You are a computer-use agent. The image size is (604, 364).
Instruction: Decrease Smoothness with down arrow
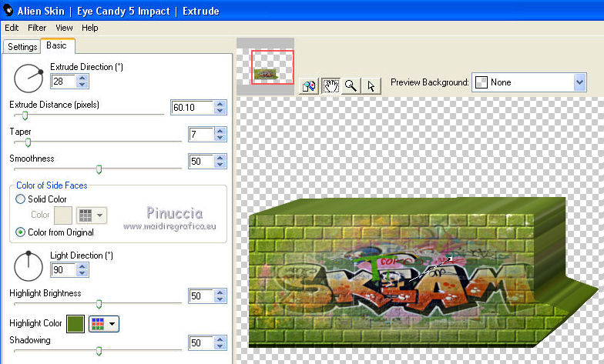[220, 165]
